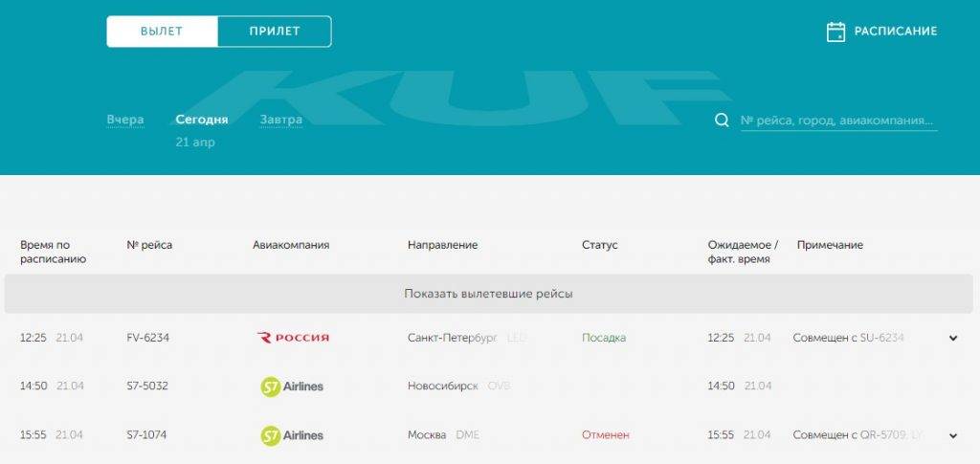980x464 pixels.
Task: Click S7 Airlines logo in Новосибирск row
Action: (x=292, y=387)
